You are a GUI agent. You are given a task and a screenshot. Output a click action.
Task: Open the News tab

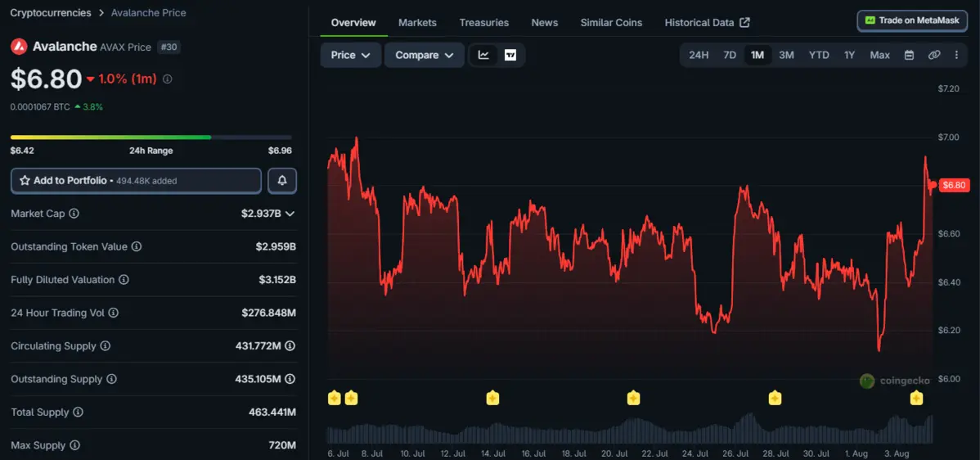[x=544, y=22]
